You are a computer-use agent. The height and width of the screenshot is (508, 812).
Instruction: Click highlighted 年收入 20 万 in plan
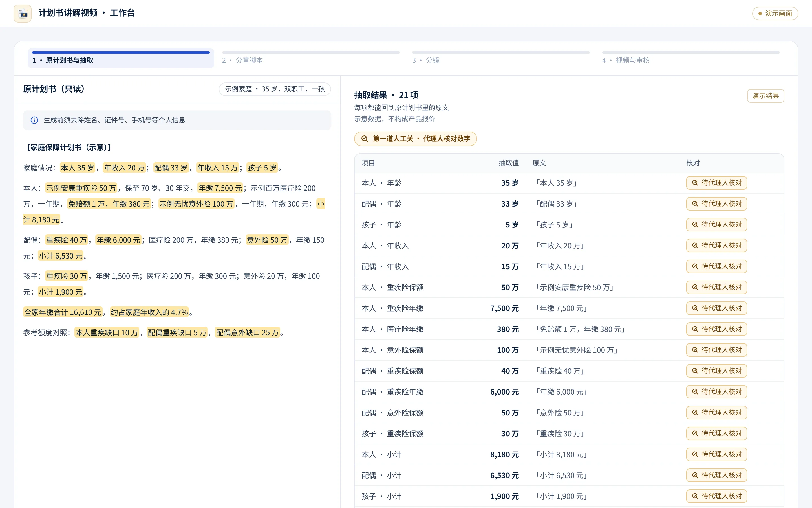(x=124, y=168)
